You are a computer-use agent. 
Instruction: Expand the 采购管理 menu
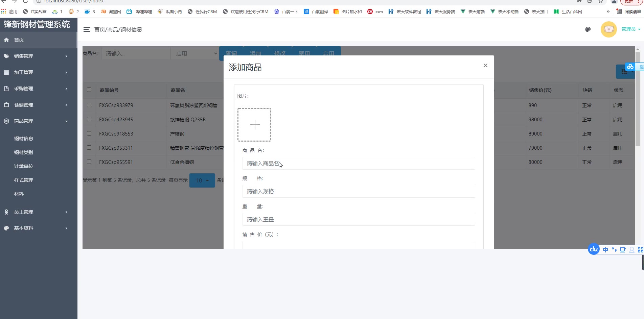coord(39,89)
